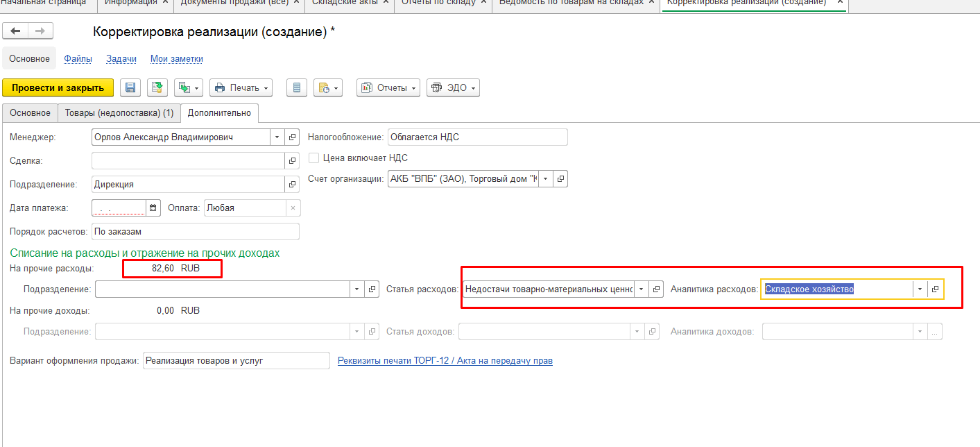Click the Провести и закрыть button
The height and width of the screenshot is (447, 980).
tap(58, 87)
